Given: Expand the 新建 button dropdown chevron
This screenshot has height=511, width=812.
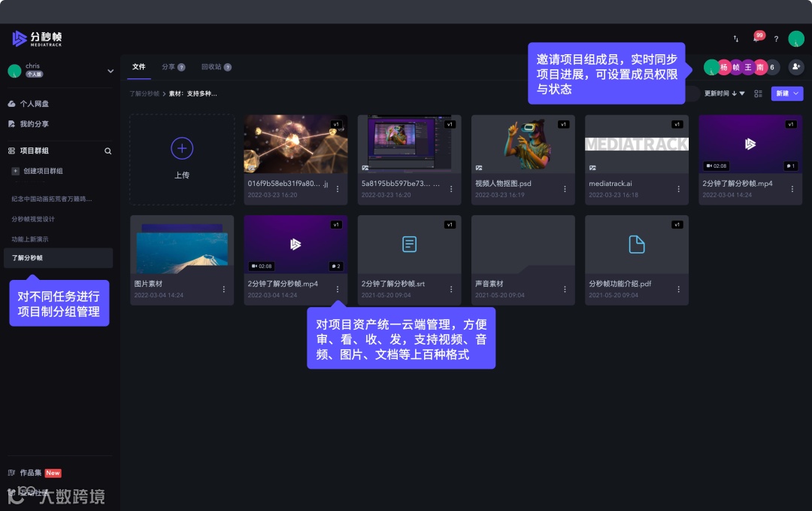Looking at the screenshot, I should (x=797, y=93).
